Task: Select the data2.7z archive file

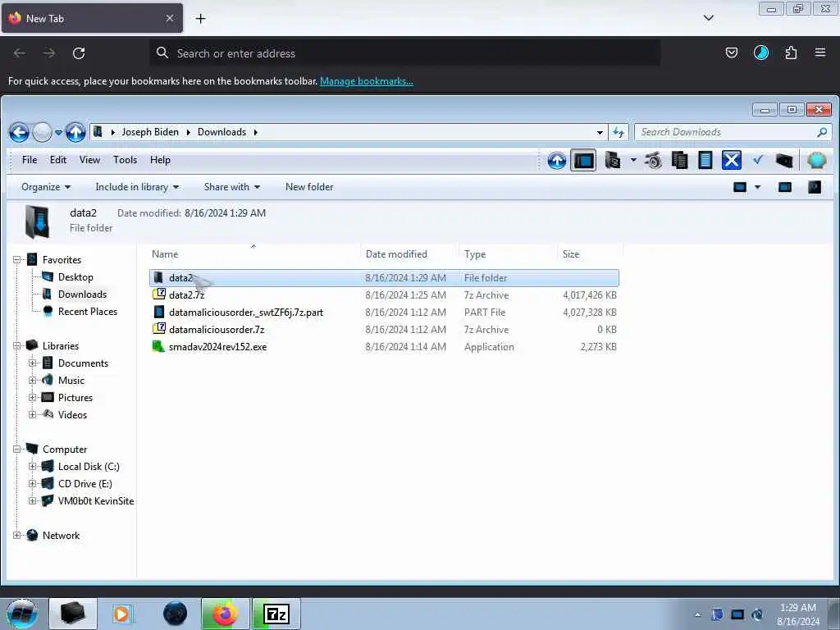Action: tap(384, 294)
